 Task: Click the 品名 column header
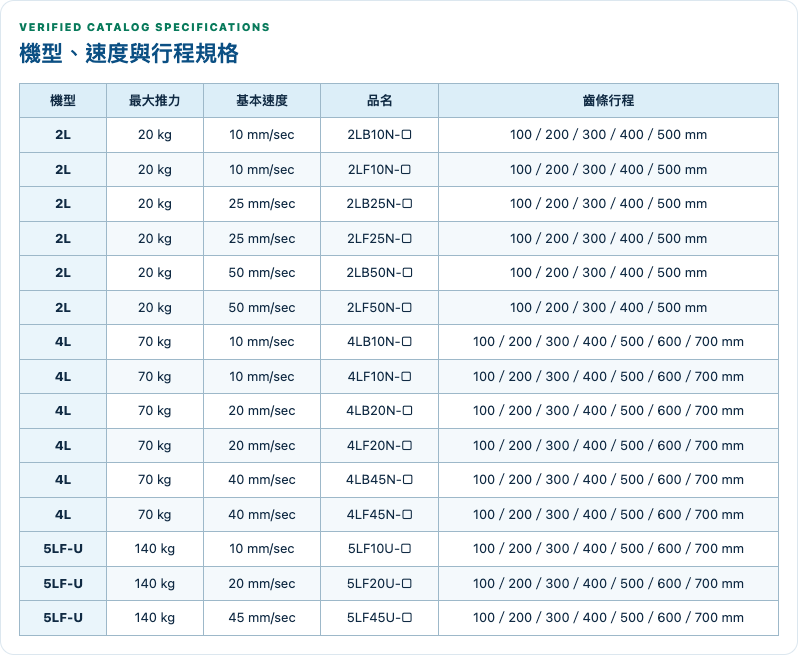tap(379, 101)
